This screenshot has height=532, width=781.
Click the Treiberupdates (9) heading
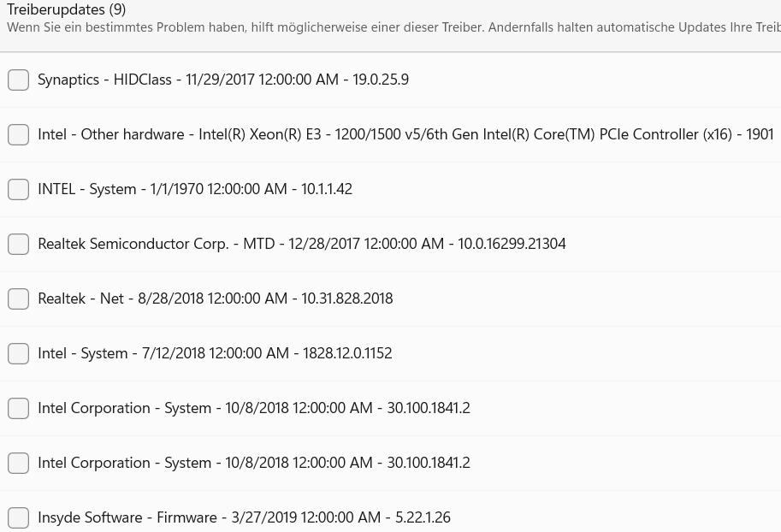tap(67, 10)
